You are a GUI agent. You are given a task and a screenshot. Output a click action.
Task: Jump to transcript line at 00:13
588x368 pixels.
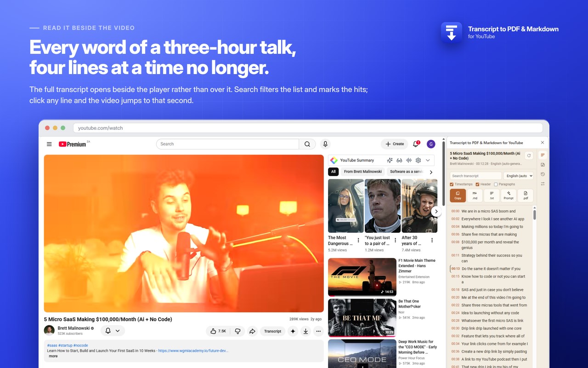tap(491, 269)
